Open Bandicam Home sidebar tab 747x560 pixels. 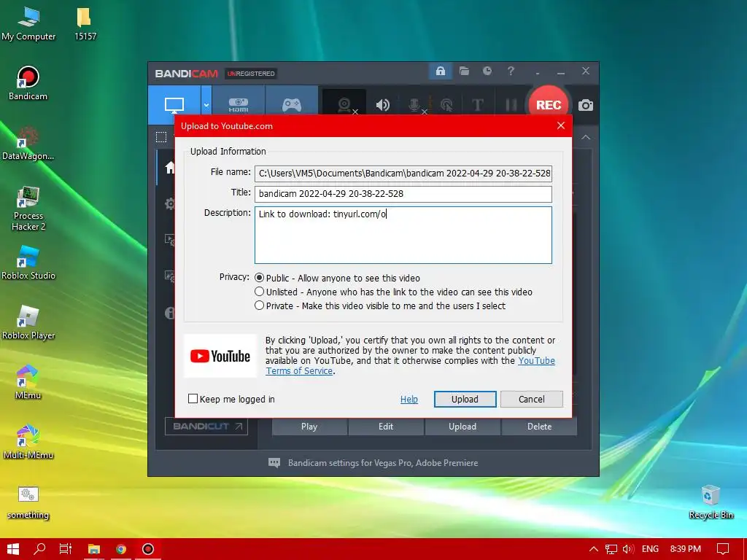pyautogui.click(x=169, y=167)
